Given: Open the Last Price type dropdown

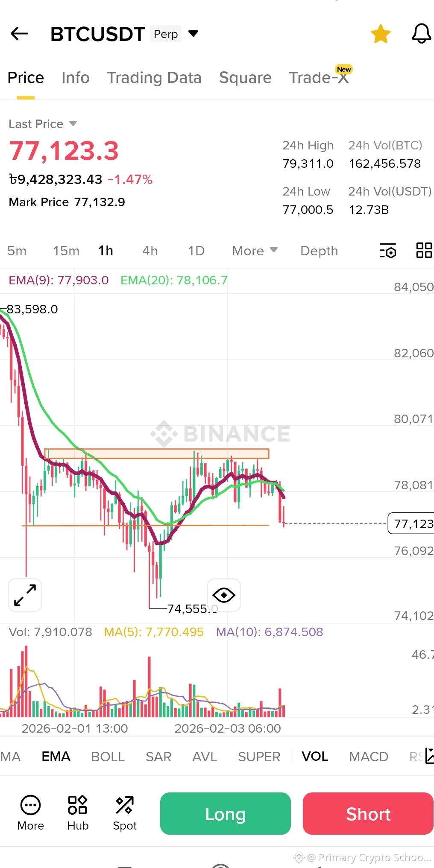Looking at the screenshot, I should 73,123.
